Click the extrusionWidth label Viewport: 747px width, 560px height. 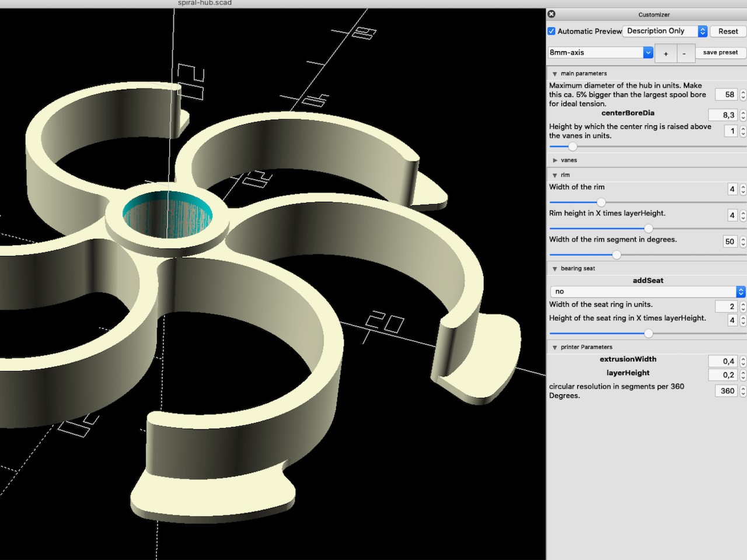click(628, 359)
